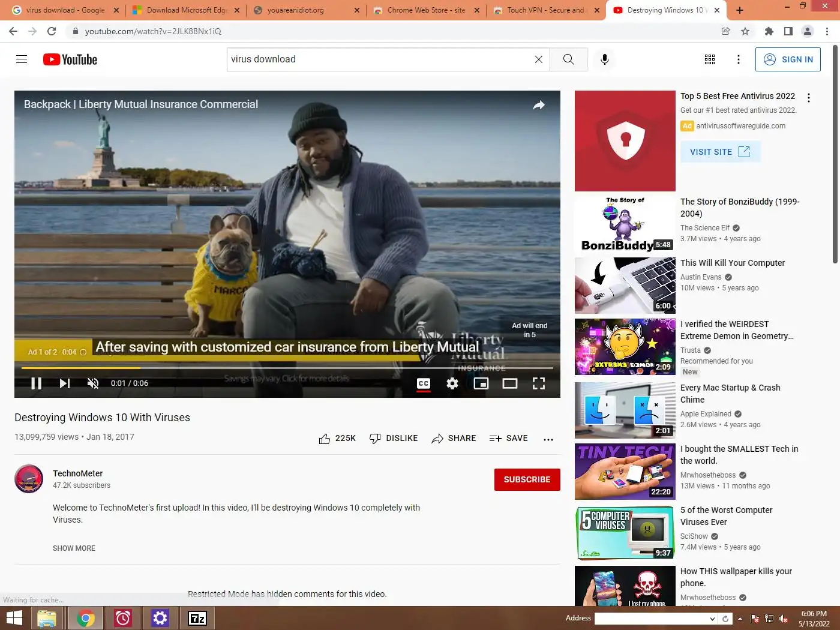Close the Destroying Windows 10 tab
This screenshot has height=630, width=840.
[x=716, y=10]
